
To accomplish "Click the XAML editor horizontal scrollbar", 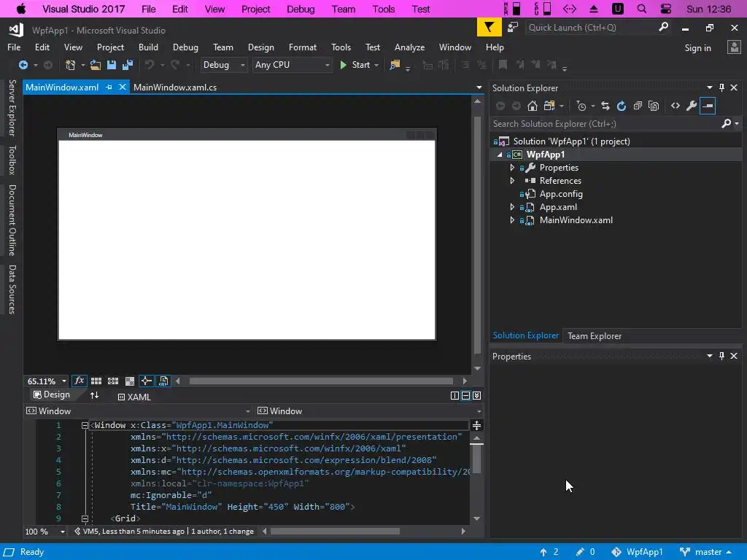I will (335, 532).
